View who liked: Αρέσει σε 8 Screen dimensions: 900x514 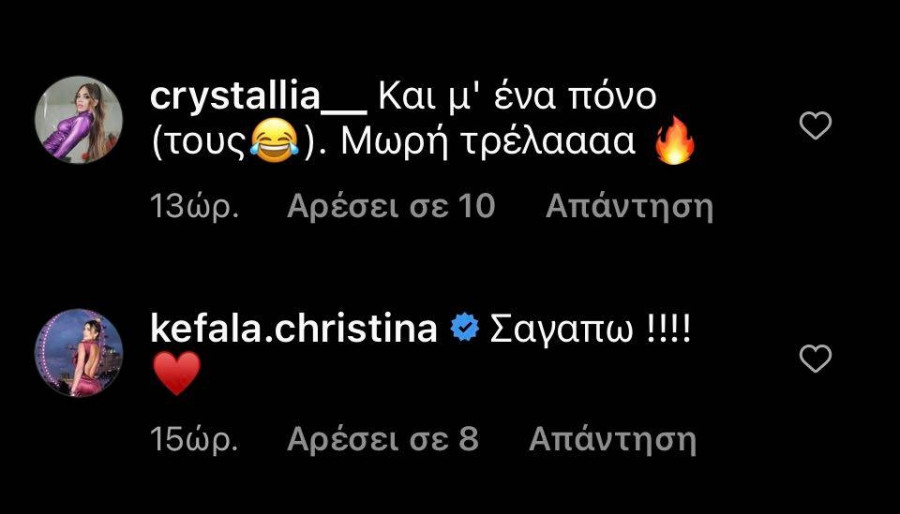[383, 440]
